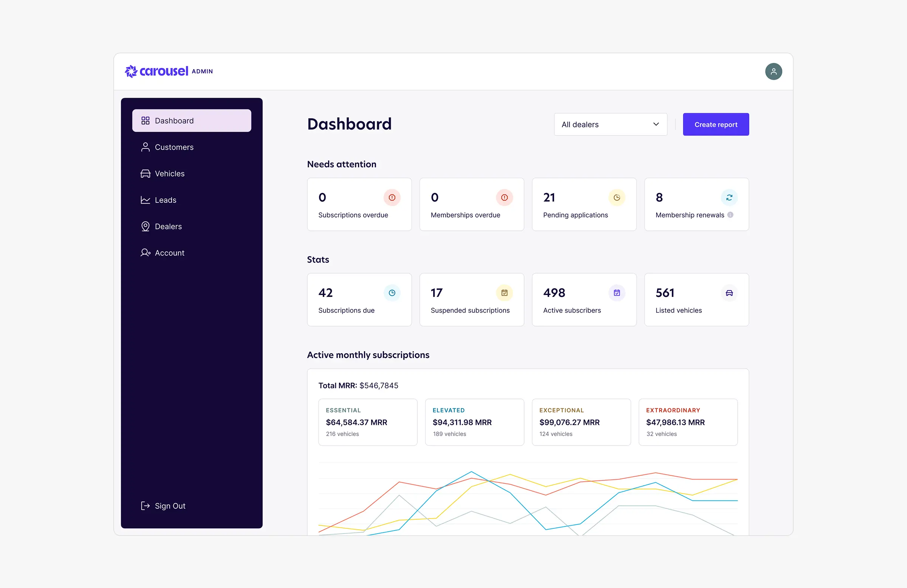Viewport: 907px width, 588px height.
Task: Open the All dealers dropdown
Action: tap(610, 124)
